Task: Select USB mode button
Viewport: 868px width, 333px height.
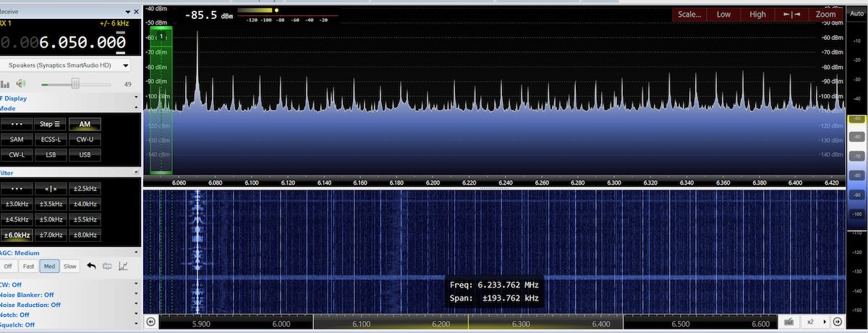Action: [x=85, y=155]
